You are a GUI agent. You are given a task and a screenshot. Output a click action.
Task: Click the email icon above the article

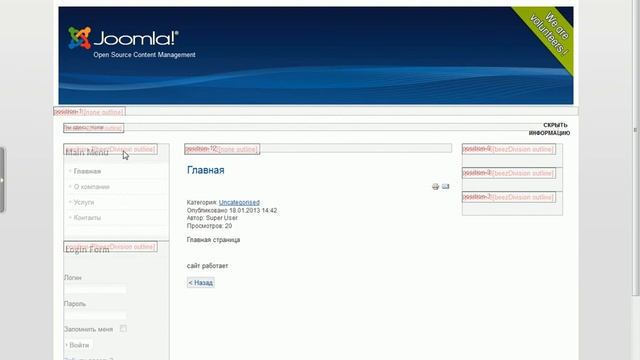[x=445, y=187]
